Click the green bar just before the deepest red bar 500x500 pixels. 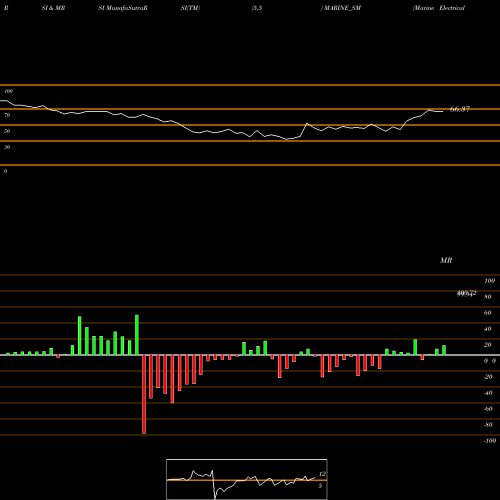(x=137, y=335)
